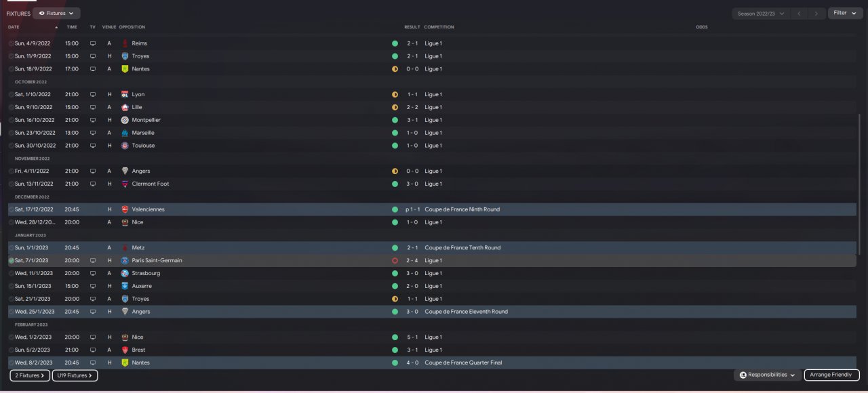868x393 pixels.
Task: Open the Fixtures view dropdown
Action: [x=56, y=13]
